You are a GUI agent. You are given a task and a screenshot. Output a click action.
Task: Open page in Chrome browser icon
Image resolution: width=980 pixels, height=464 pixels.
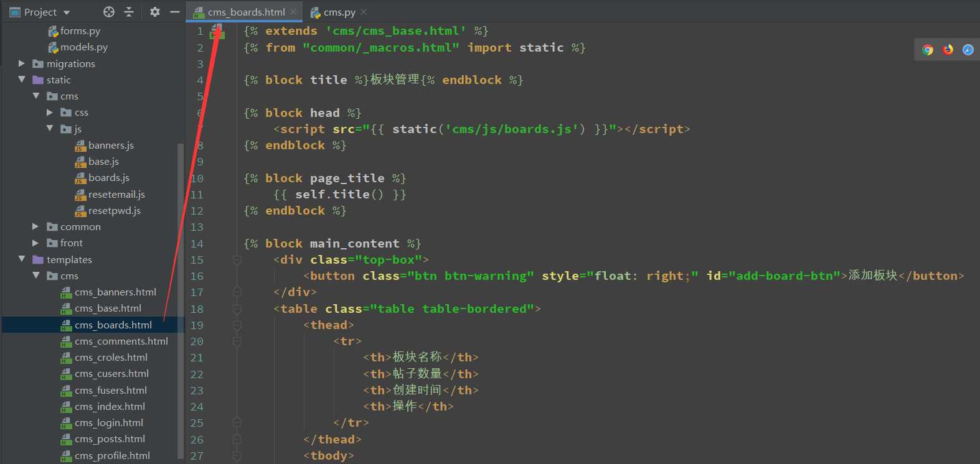tap(928, 50)
